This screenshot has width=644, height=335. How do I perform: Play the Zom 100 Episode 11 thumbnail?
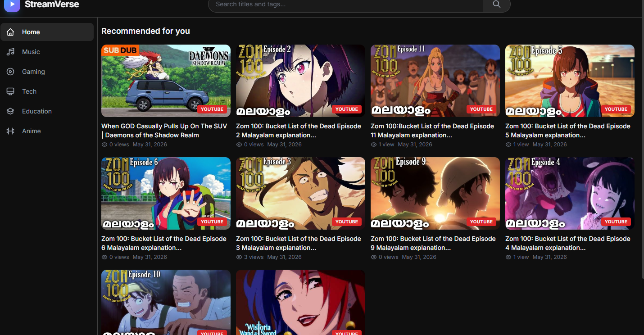pyautogui.click(x=435, y=81)
